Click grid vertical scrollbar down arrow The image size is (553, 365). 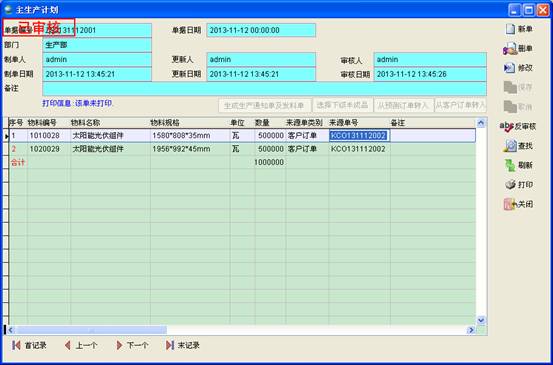click(x=481, y=320)
